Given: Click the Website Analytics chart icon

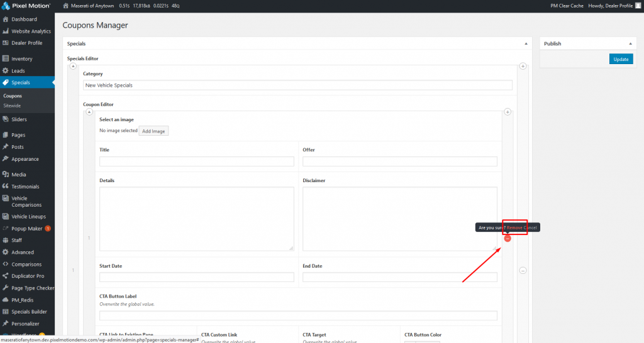Looking at the screenshot, I should click(x=5, y=31).
